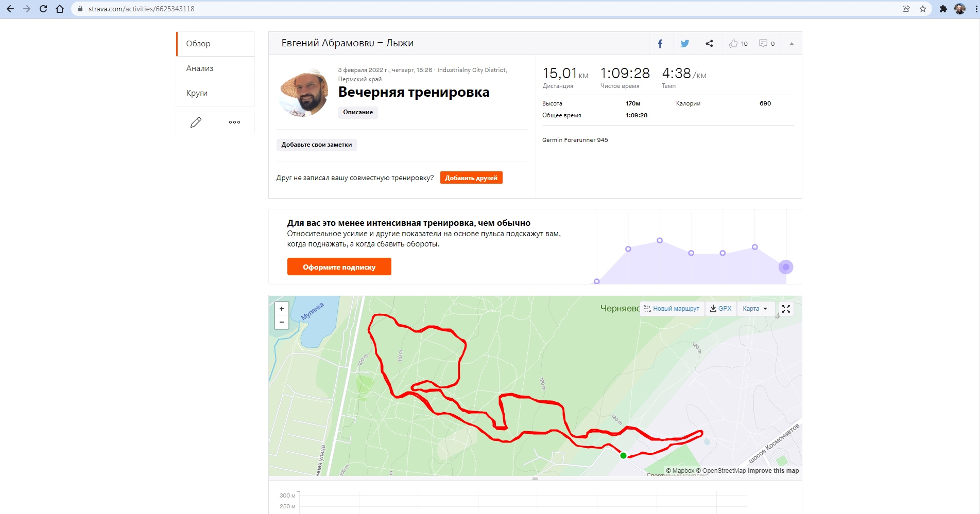Screen dimensions: 980x514
Task: Download route via GPX button
Action: (720, 309)
